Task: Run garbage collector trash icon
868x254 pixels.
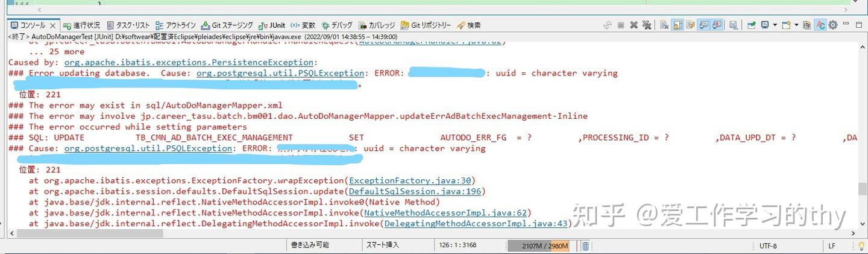Action: [585, 246]
